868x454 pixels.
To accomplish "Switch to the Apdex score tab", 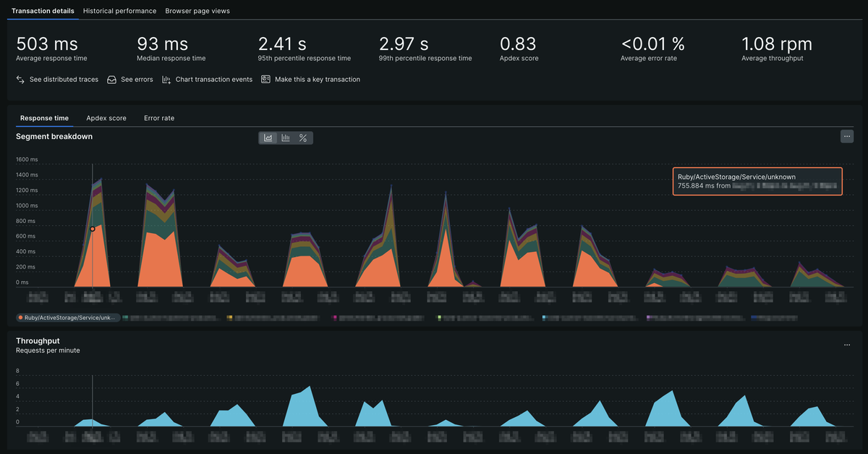I will [106, 118].
